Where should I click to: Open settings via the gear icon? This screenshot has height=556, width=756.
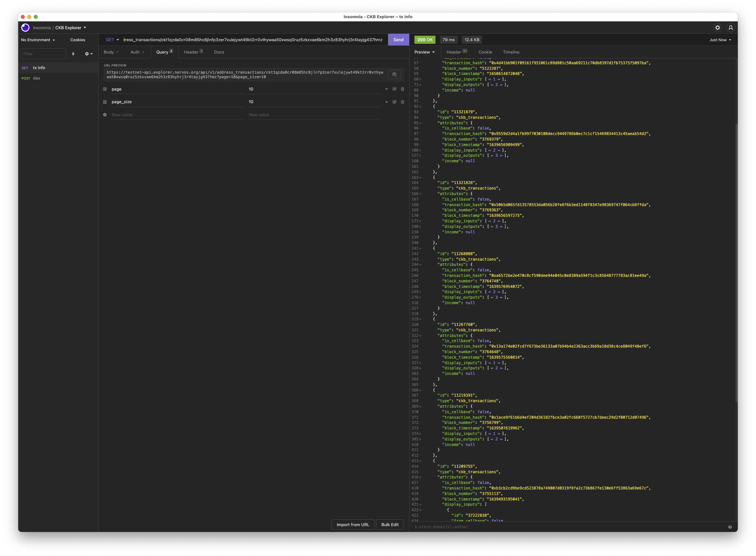click(x=717, y=28)
